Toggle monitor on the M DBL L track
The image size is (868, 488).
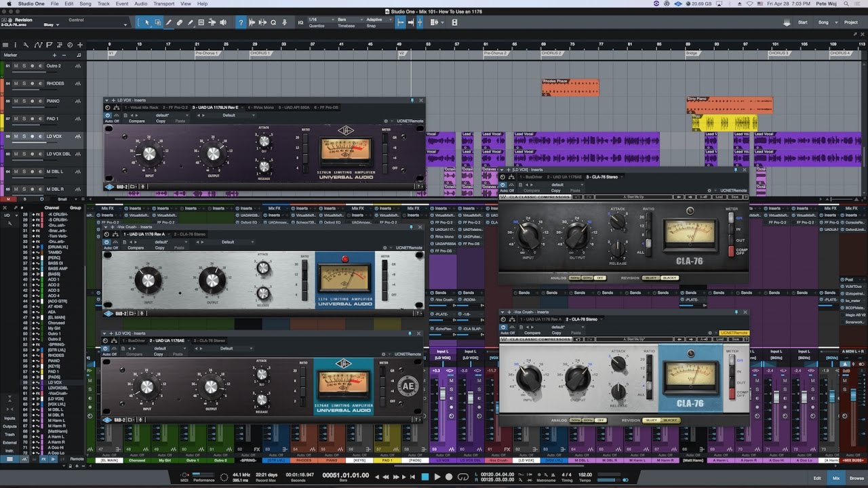click(39, 171)
